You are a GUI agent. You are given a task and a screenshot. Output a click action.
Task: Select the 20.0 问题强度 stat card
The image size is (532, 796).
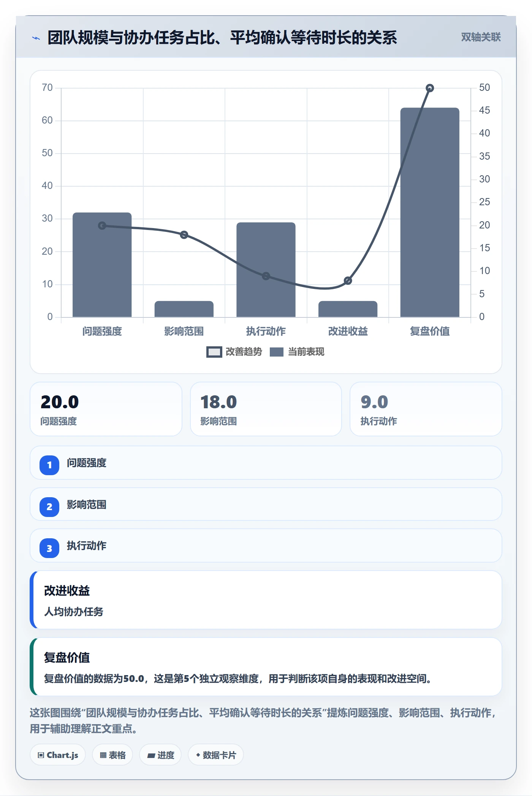[106, 409]
